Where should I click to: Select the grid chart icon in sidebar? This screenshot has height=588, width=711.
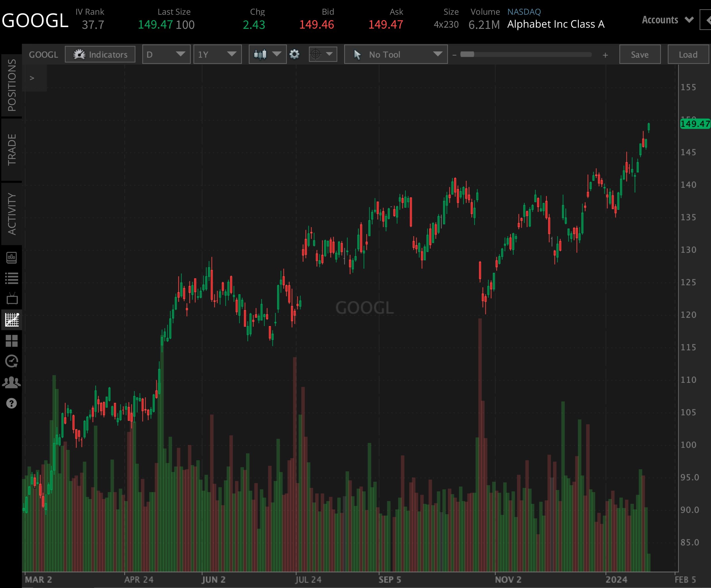[x=12, y=320]
